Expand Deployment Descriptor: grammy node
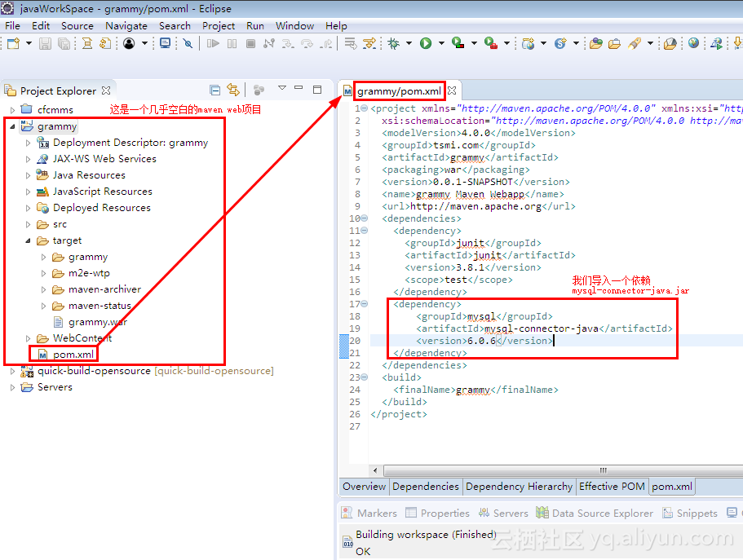The height and width of the screenshot is (560, 743). point(28,143)
